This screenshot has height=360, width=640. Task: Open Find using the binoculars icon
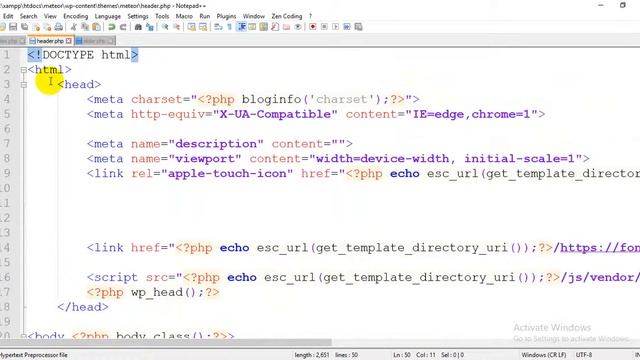(138, 27)
